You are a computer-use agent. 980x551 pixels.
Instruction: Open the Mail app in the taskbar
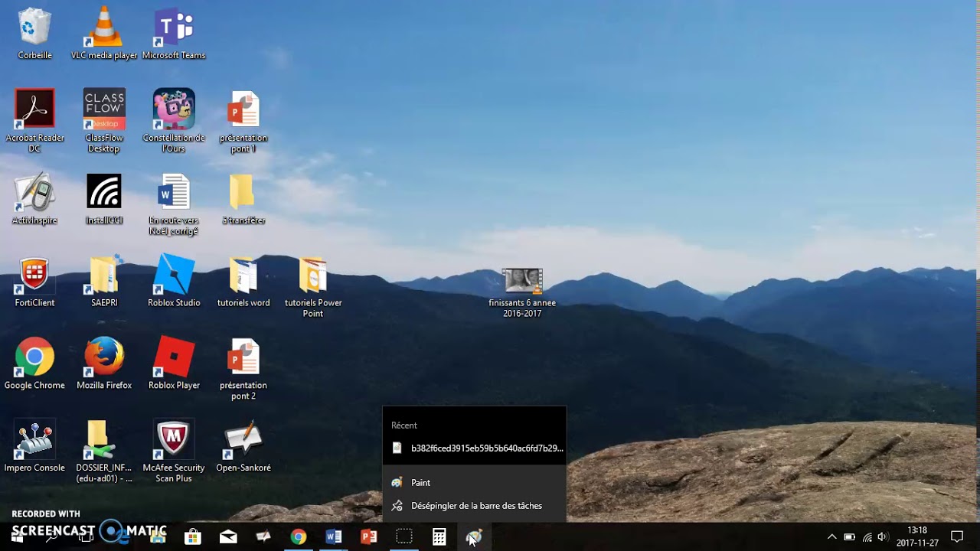[228, 537]
